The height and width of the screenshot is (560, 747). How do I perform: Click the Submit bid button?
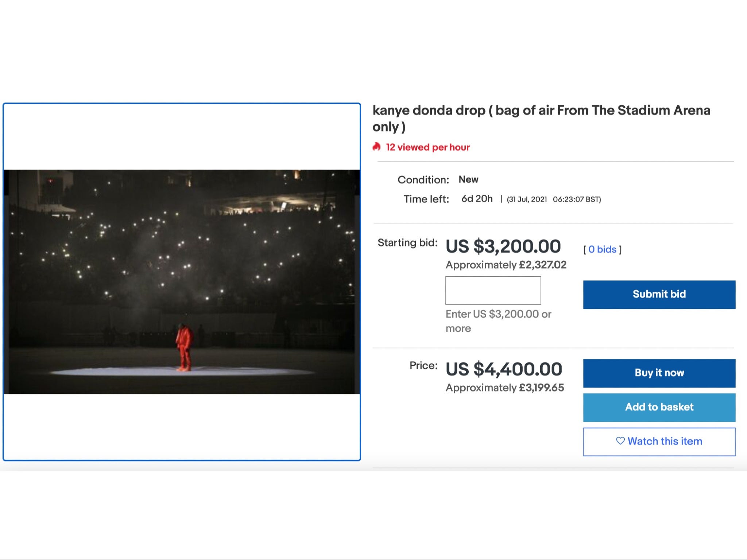click(x=659, y=294)
